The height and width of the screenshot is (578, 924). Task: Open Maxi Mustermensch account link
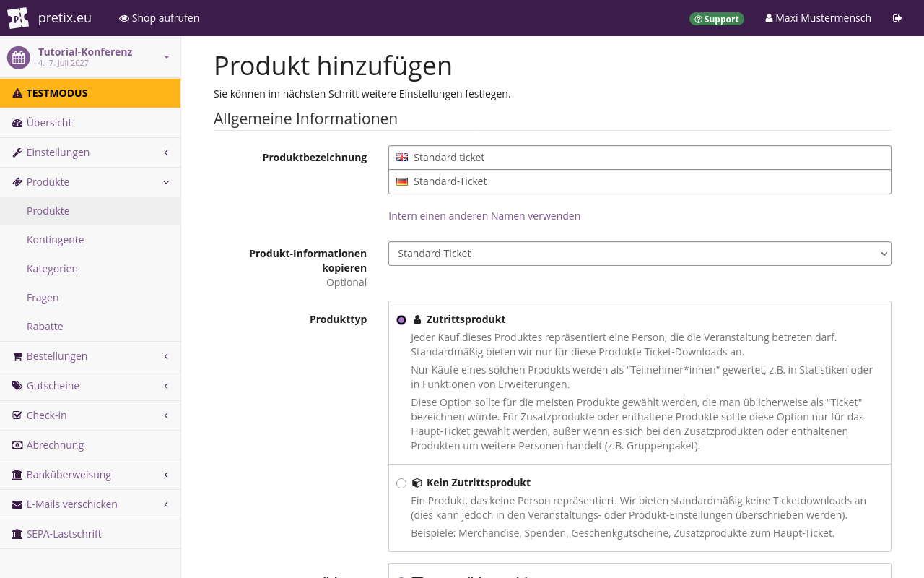(818, 18)
